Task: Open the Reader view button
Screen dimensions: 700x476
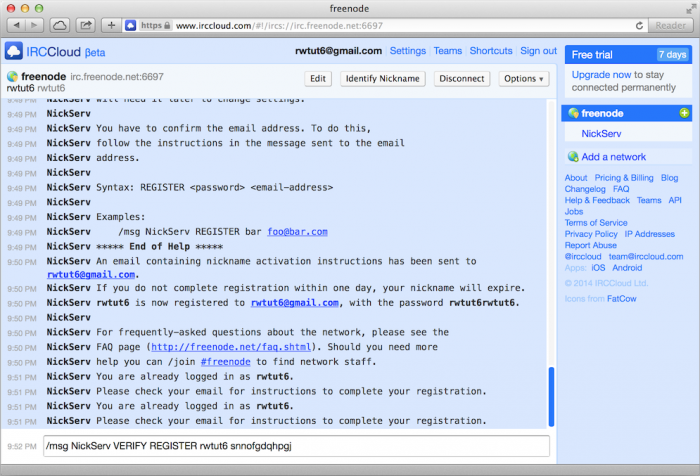Action: [670, 25]
